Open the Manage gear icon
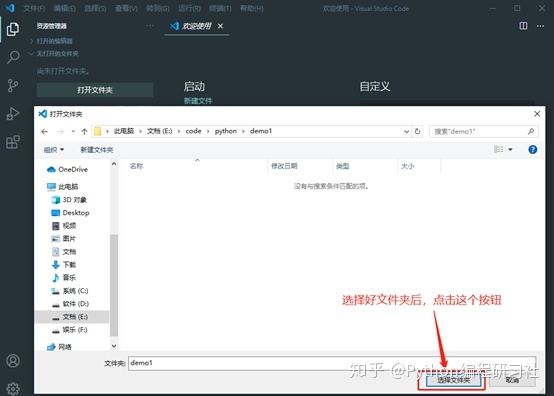Image resolution: width=554 pixels, height=396 pixels. [13, 389]
